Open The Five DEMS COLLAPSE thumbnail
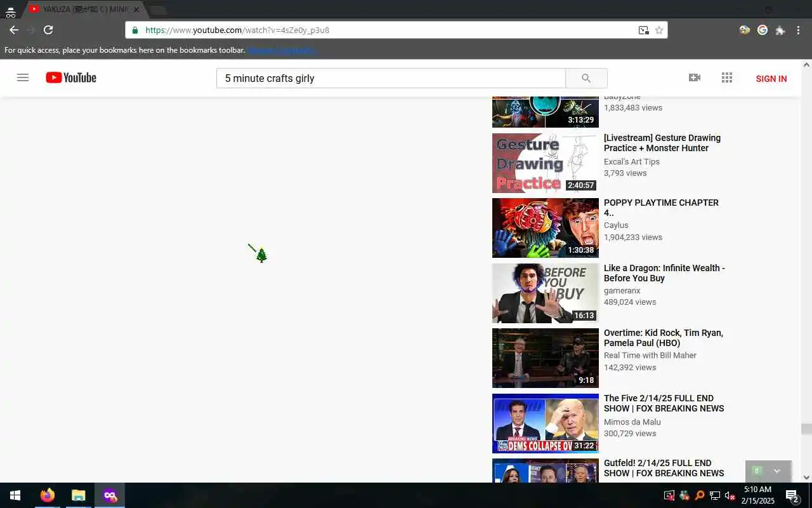 click(x=546, y=424)
